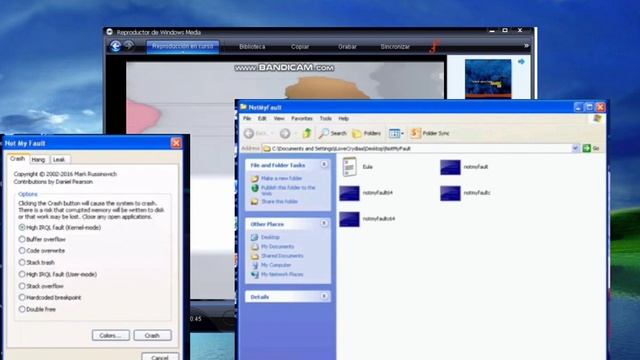The height and width of the screenshot is (360, 640).
Task: Open My Computer from Other Places
Action: point(276,265)
